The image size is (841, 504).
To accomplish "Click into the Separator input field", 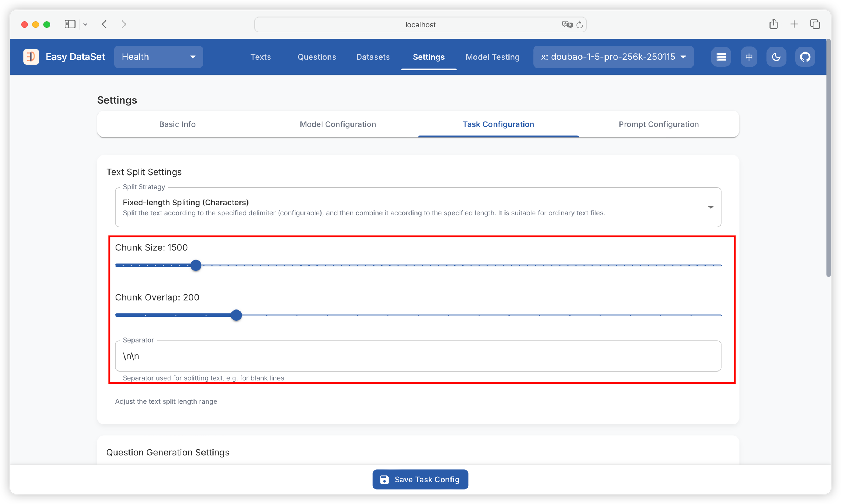I will [418, 356].
